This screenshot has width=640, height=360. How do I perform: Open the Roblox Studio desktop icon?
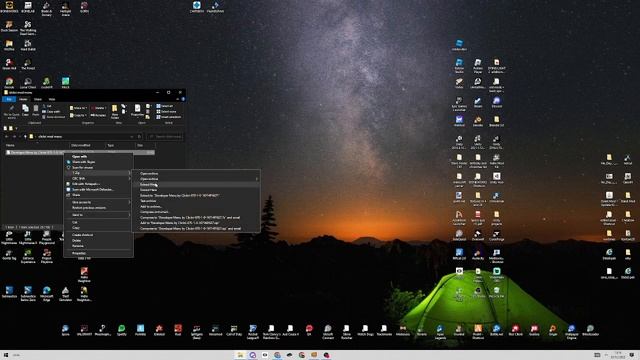coord(459,65)
